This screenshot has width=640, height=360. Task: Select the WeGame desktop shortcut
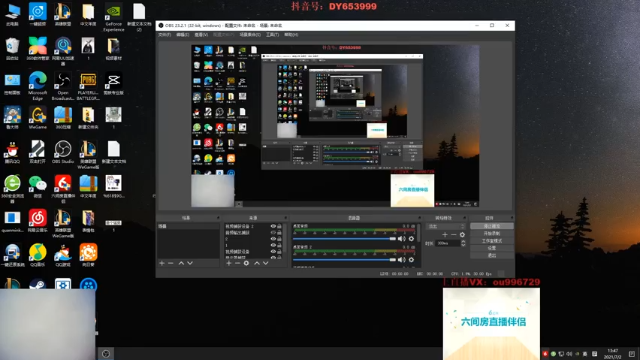[38, 118]
